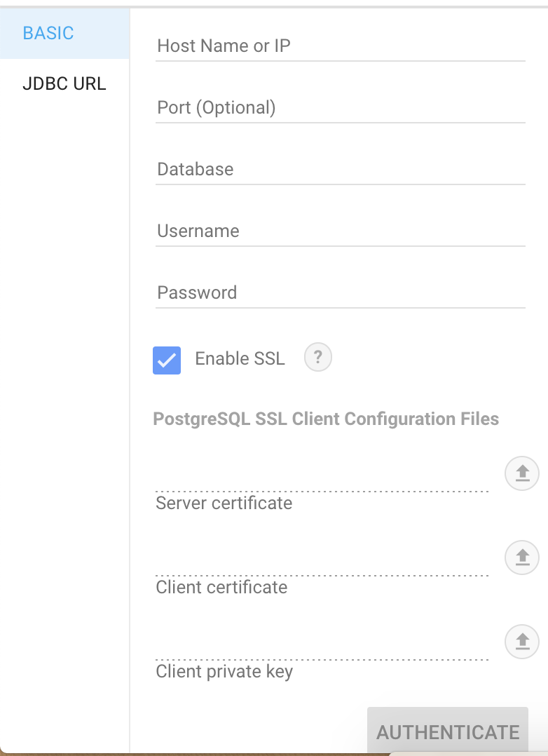Click the 'Server certificate' caption text

(224, 504)
